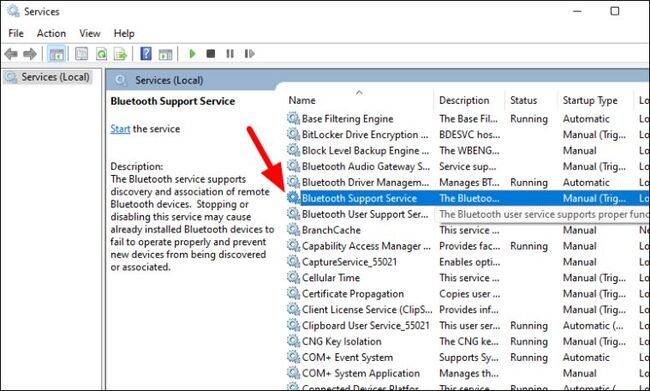Click gear icon of Bluetooth Driver Management
Image resolution: width=650 pixels, height=391 pixels.
[293, 182]
